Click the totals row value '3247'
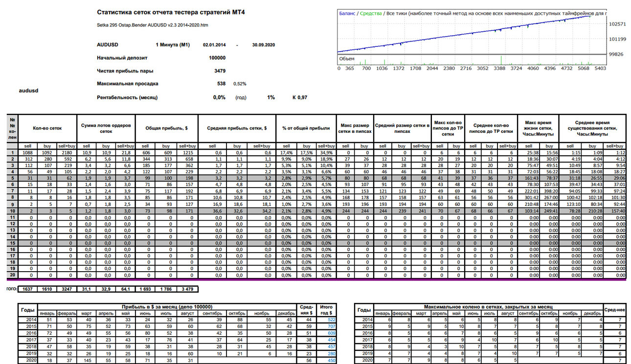 coord(66,289)
